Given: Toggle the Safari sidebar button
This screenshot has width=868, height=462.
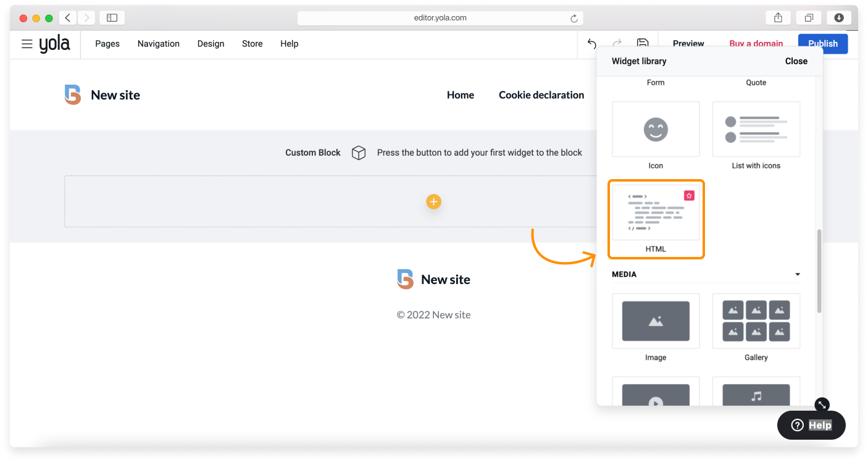Looking at the screenshot, I should coord(112,18).
